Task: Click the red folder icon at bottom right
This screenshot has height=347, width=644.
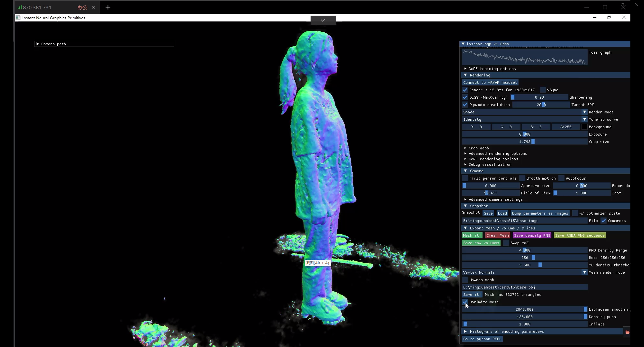Action: point(627,332)
